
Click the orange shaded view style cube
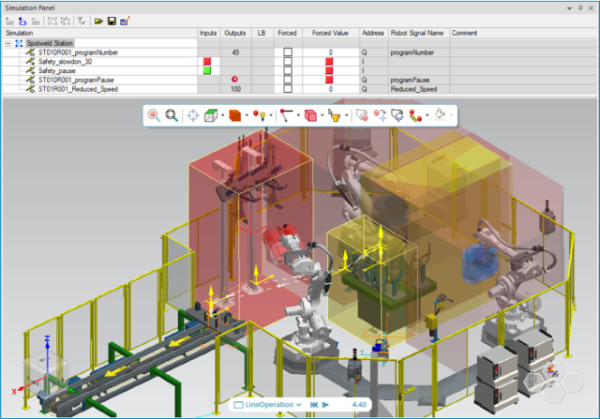pyautogui.click(x=234, y=115)
